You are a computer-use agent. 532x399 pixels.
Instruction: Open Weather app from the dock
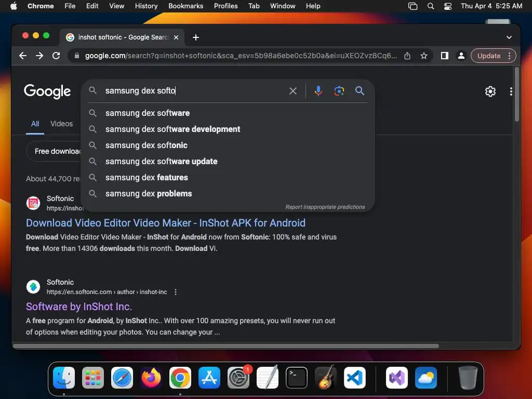pos(426,378)
